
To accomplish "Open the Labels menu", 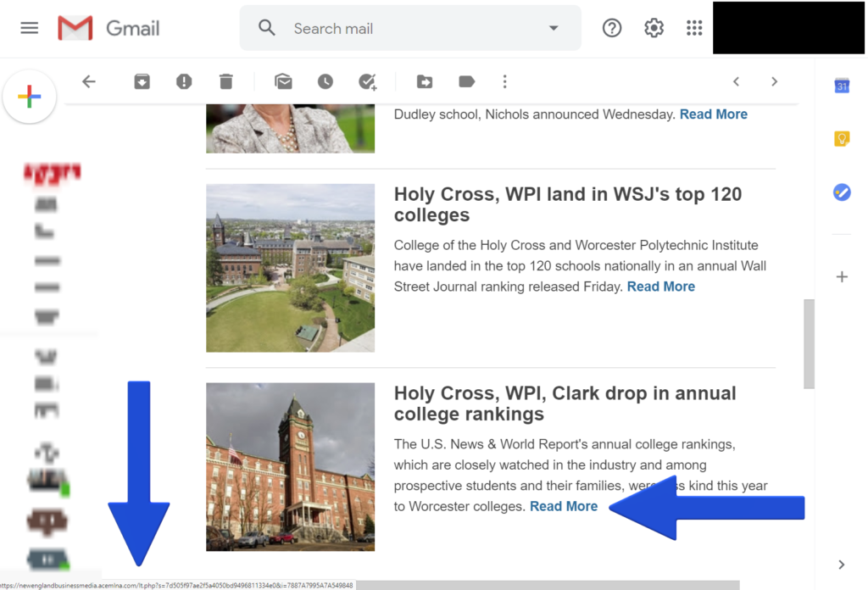I will (x=466, y=81).
